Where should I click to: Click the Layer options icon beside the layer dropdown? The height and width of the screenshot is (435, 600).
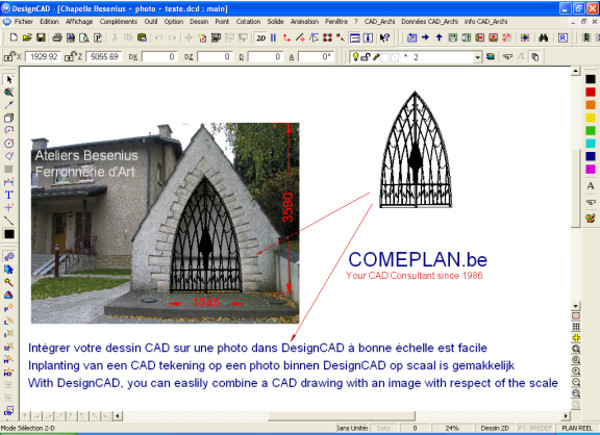(490, 57)
